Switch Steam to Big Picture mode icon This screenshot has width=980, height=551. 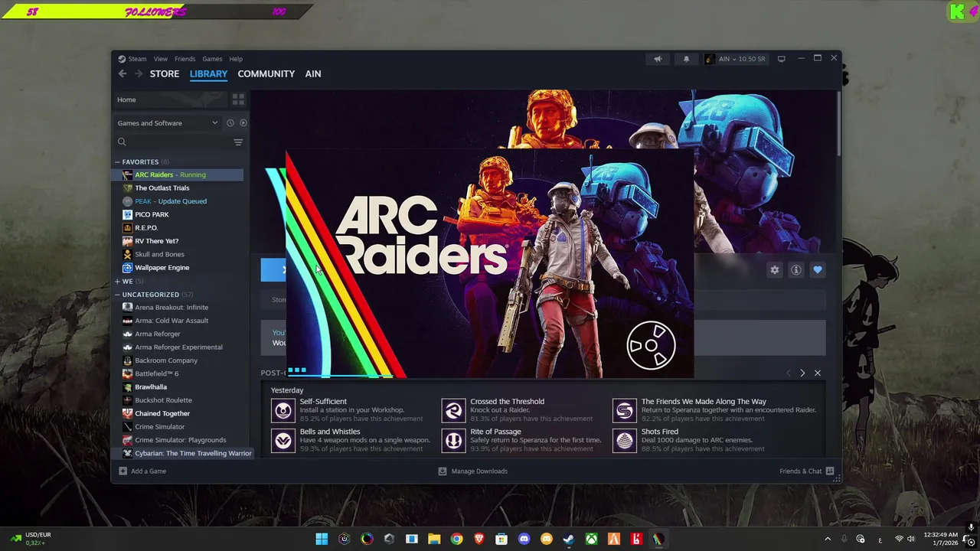pyautogui.click(x=781, y=59)
